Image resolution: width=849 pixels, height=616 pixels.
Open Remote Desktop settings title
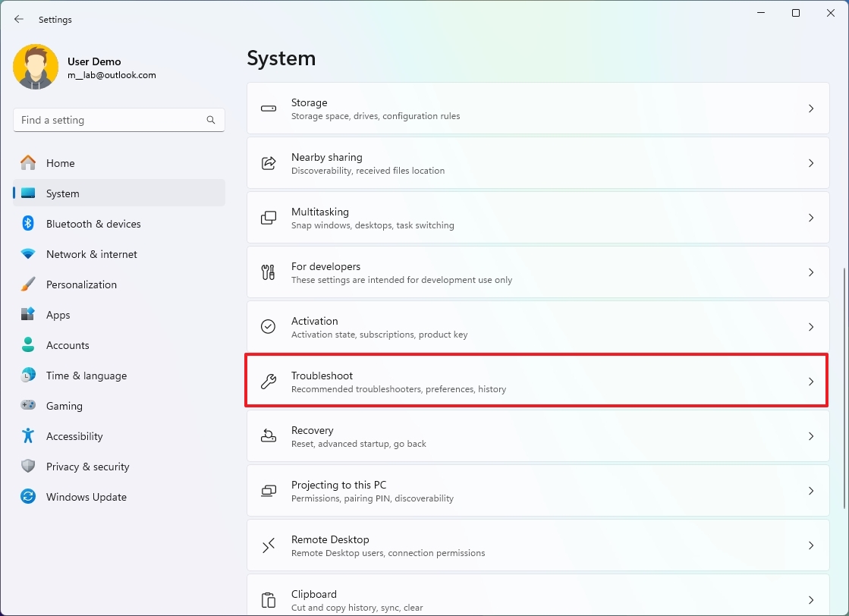[x=330, y=539]
